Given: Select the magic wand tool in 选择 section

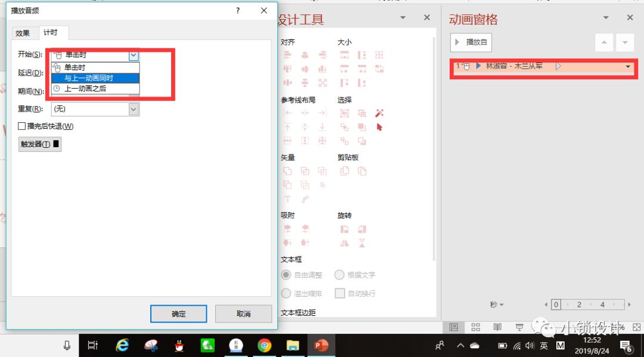Looking at the screenshot, I should [380, 113].
